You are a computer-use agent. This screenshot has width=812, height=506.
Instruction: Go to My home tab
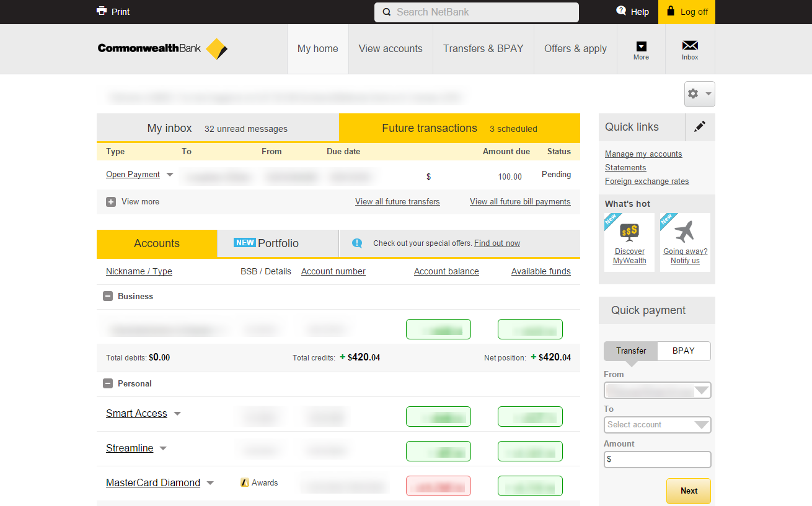coord(318,49)
